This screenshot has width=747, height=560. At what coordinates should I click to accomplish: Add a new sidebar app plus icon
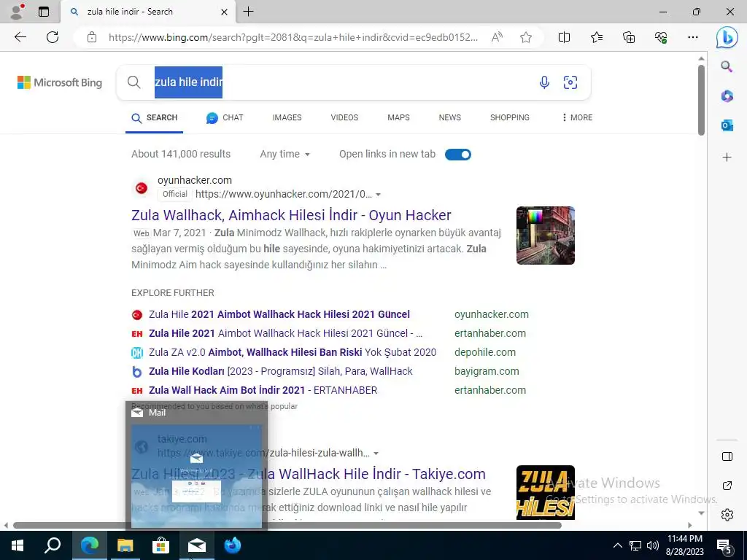point(727,157)
